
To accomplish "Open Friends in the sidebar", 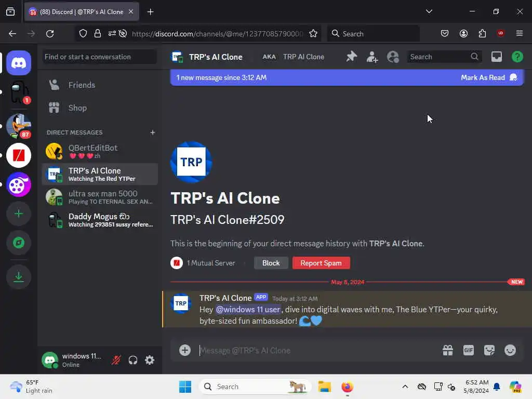I will tap(100, 85).
